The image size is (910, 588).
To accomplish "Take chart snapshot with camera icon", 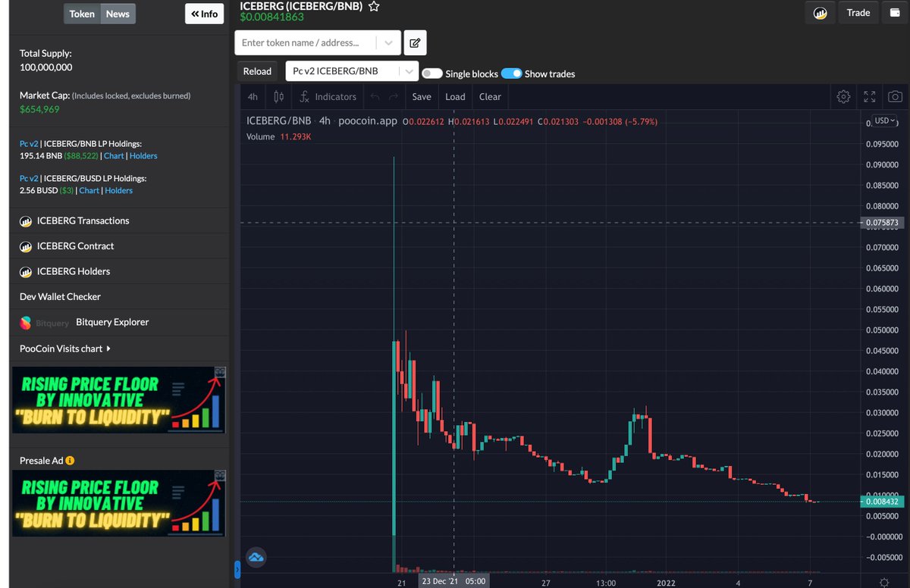I will [x=896, y=96].
